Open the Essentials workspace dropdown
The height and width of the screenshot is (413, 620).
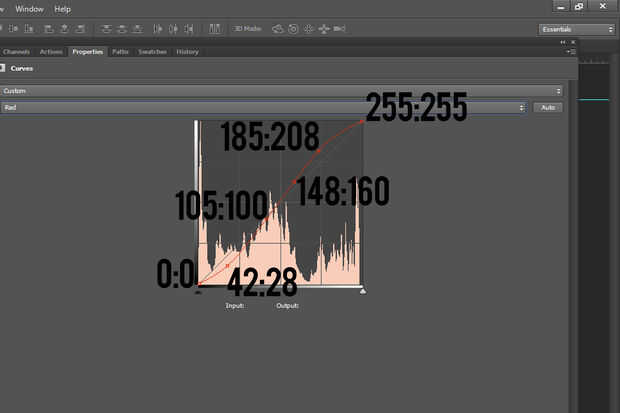[577, 29]
